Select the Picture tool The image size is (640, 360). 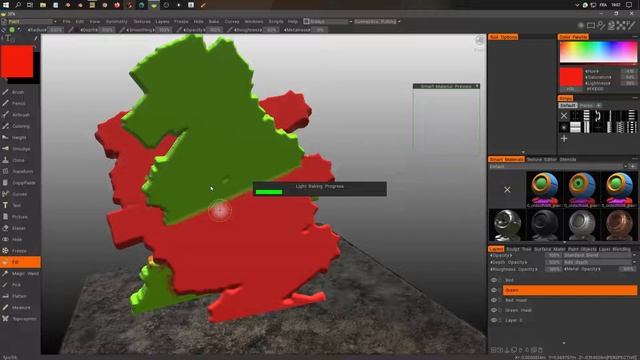point(20,217)
